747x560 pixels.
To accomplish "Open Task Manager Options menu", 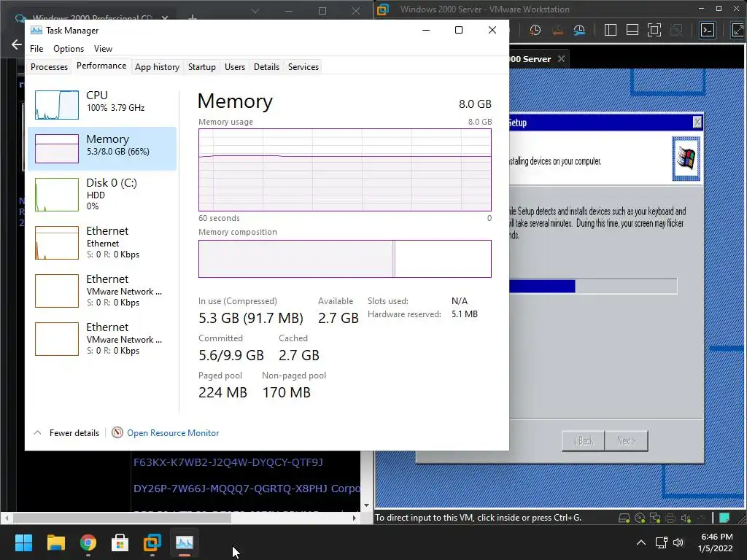I will [69, 49].
